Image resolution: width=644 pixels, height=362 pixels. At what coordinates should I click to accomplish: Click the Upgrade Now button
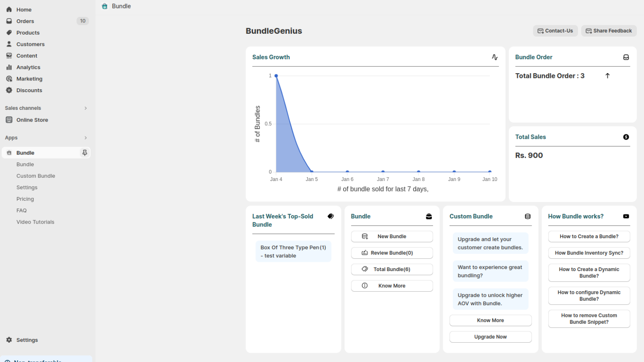(491, 337)
